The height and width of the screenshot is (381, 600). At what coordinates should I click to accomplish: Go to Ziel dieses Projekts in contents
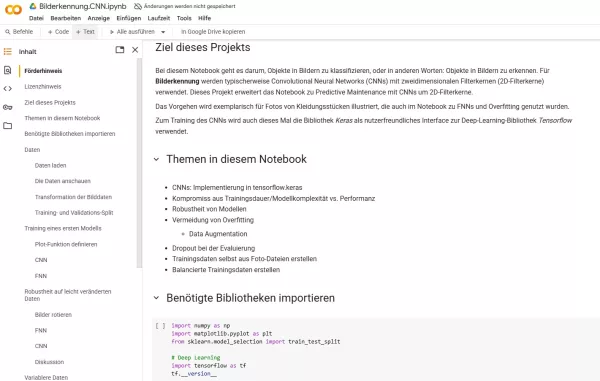tap(50, 103)
